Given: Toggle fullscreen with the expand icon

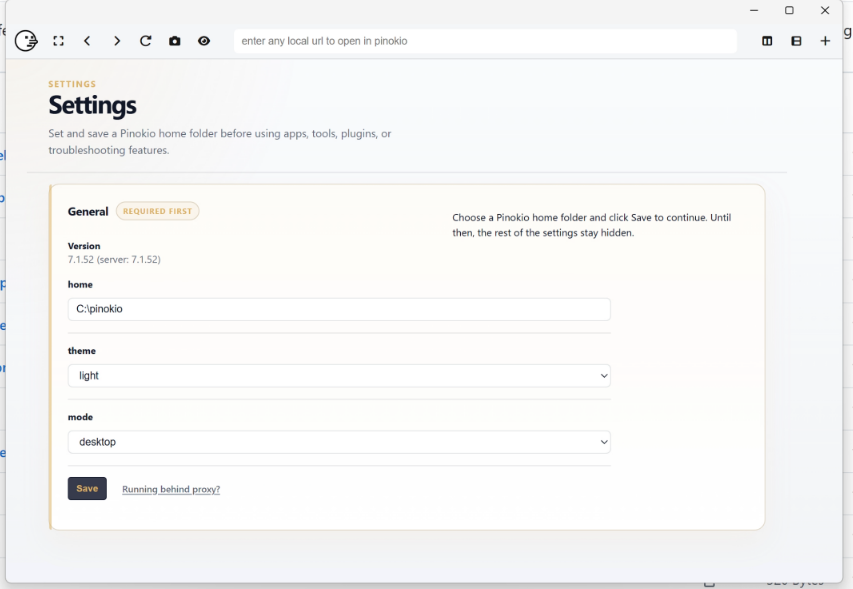Looking at the screenshot, I should coord(58,41).
